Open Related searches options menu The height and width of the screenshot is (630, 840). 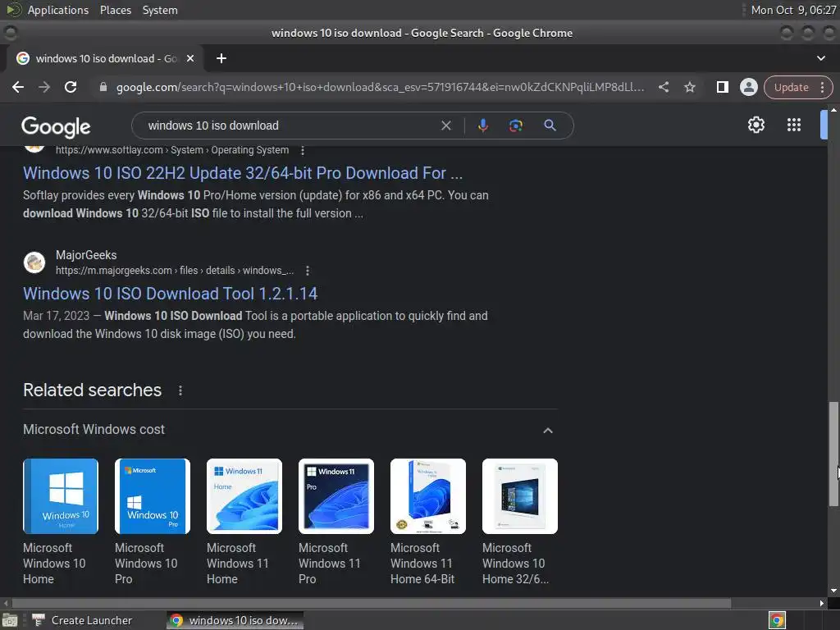coord(180,390)
